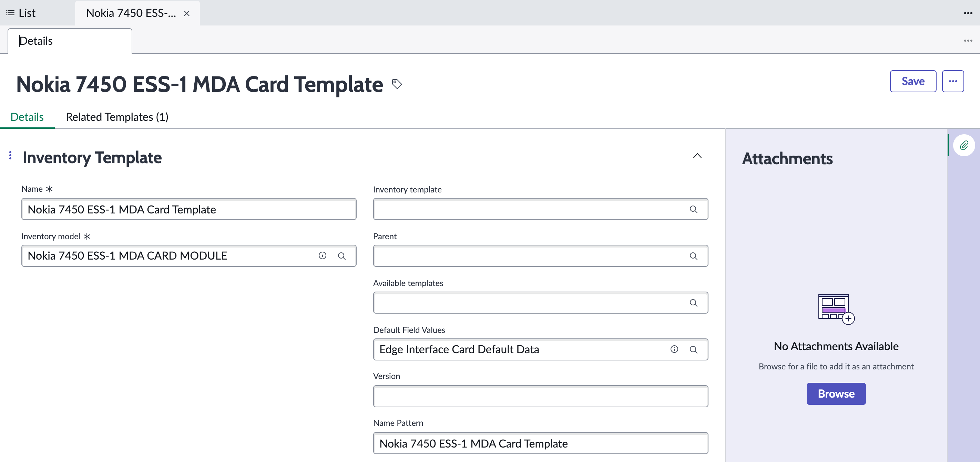Click into the Inventory model field

tap(189, 256)
